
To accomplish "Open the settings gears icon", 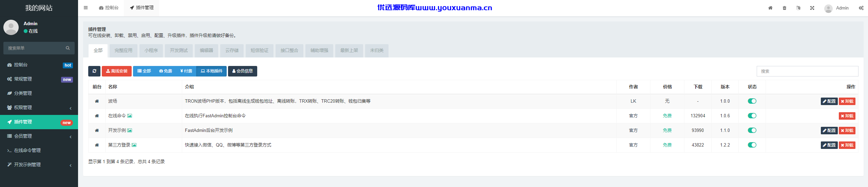I will [861, 8].
